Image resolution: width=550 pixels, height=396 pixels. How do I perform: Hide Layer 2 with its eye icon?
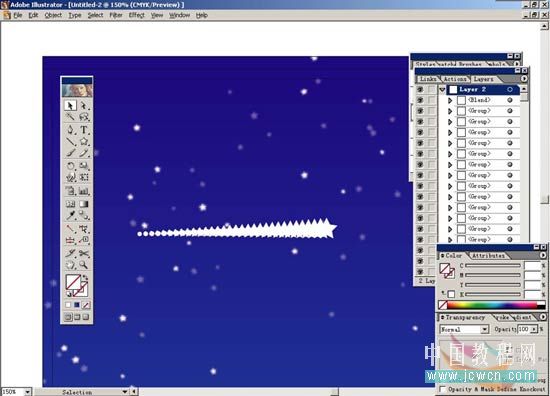tap(420, 89)
